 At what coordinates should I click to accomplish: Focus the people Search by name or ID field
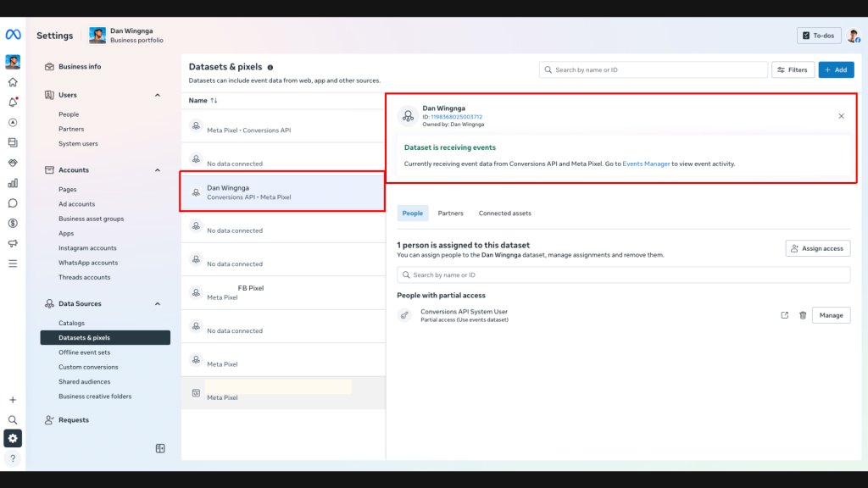[x=623, y=275]
